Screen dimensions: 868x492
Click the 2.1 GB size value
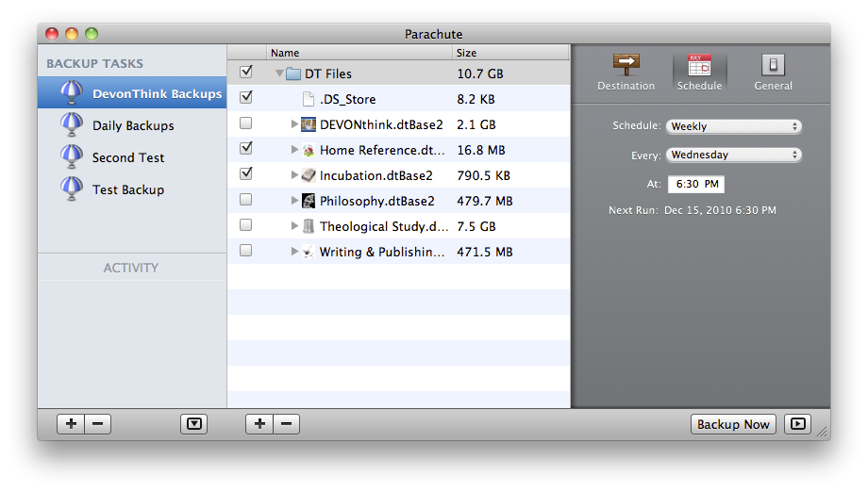click(476, 124)
